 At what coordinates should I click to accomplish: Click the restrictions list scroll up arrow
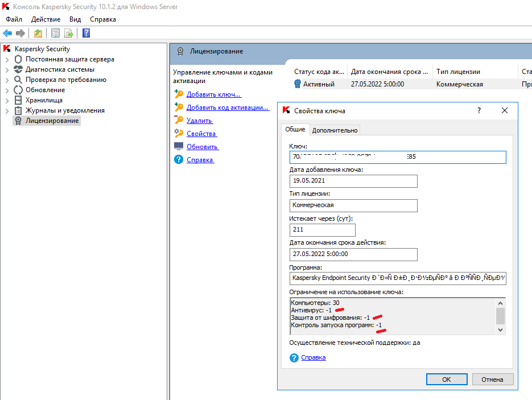(x=501, y=303)
